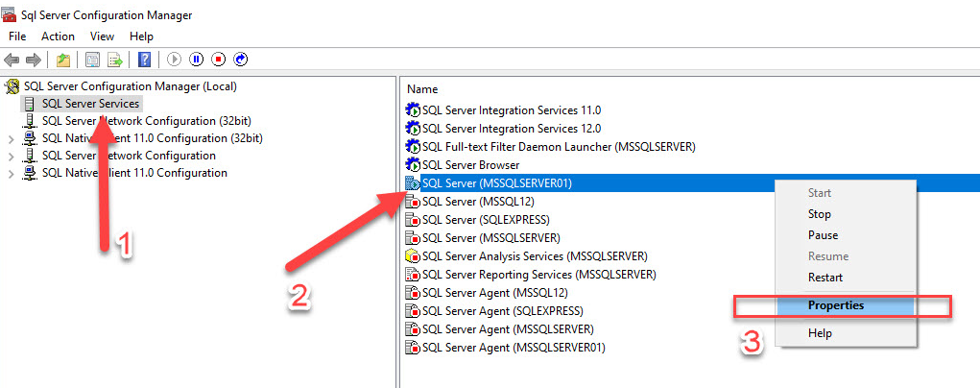Click icon next to SQL Server Browser
Viewport: 980px width, 388px height.
tap(413, 164)
